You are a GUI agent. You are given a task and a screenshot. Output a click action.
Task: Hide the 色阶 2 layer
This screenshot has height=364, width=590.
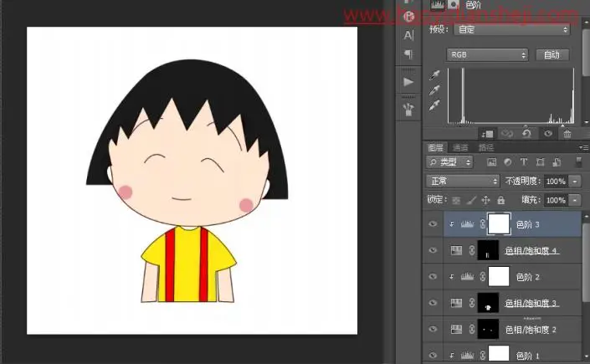pyautogui.click(x=434, y=277)
